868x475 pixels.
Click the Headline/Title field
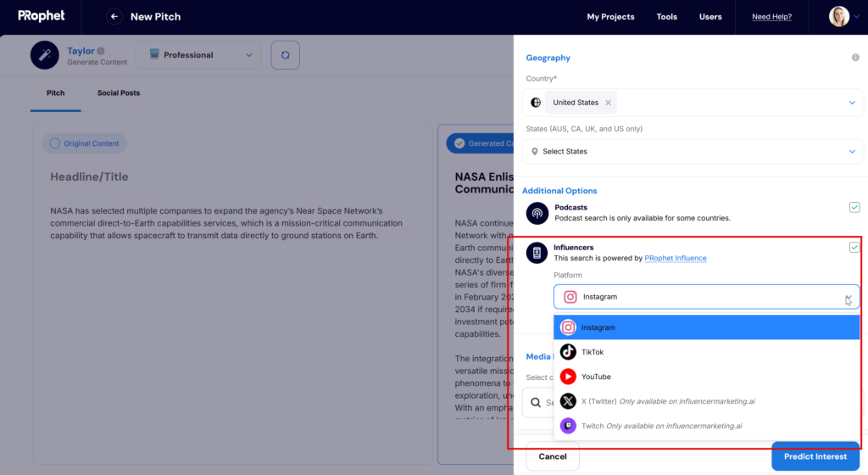pyautogui.click(x=89, y=176)
